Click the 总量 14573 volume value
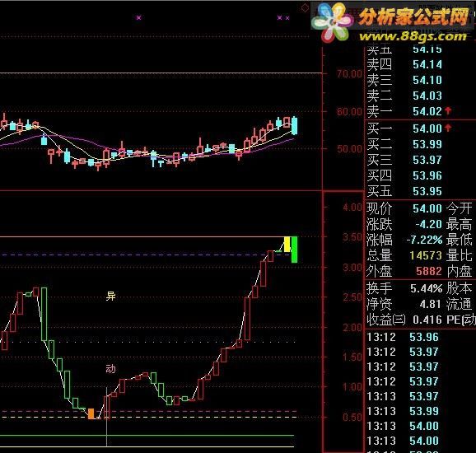Image resolution: width=476 pixels, height=453 pixels. coord(426,255)
